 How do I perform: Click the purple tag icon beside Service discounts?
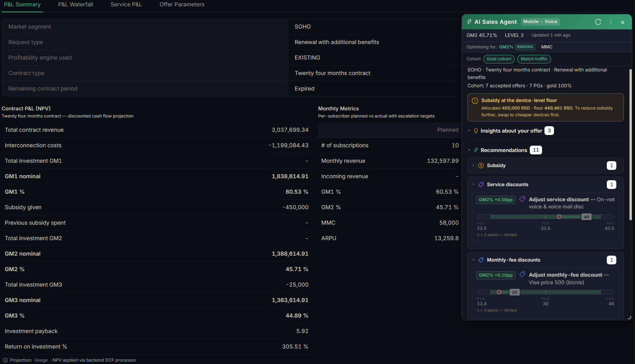point(481,185)
